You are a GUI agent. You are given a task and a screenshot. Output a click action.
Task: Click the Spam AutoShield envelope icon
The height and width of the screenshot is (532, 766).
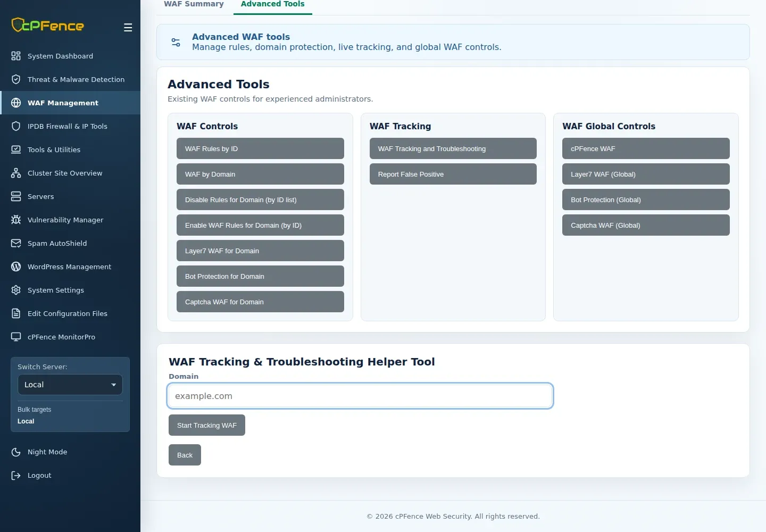pyautogui.click(x=16, y=243)
